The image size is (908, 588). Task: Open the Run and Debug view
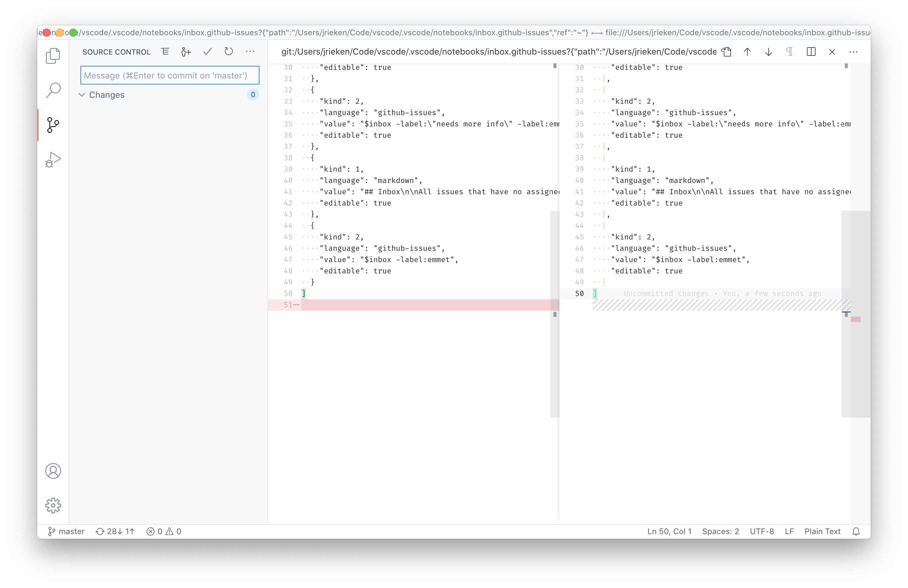(x=53, y=159)
